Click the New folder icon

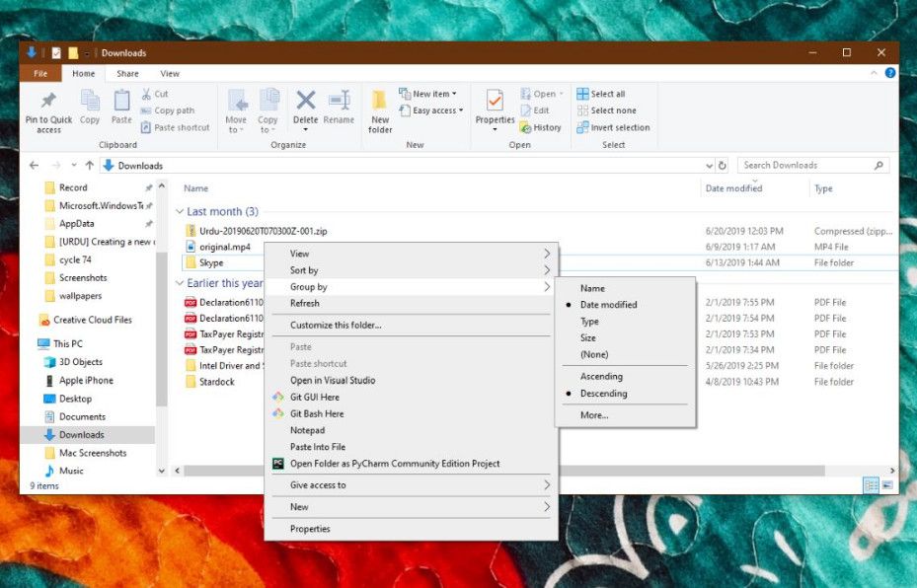380,102
